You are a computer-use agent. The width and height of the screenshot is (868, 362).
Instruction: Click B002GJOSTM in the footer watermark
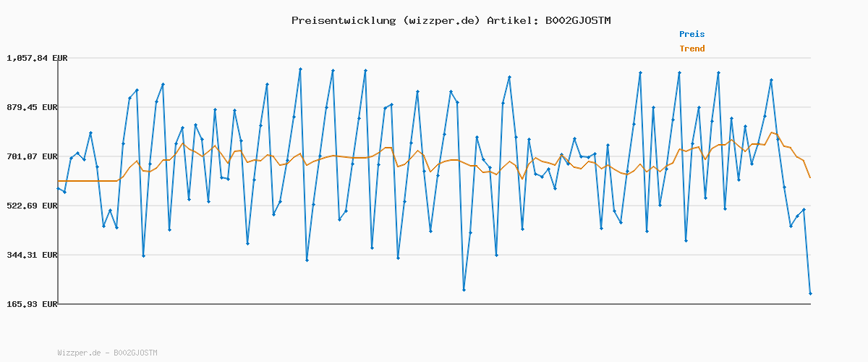pos(135,353)
